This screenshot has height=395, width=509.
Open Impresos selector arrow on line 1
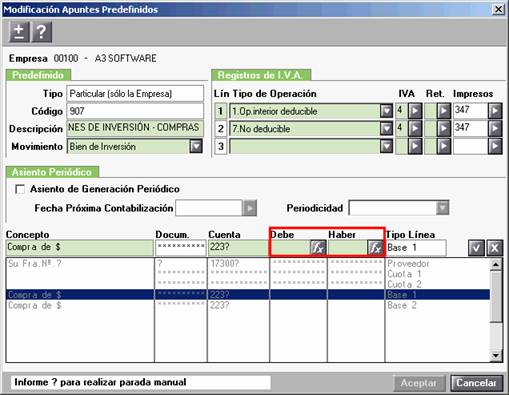pos(495,111)
